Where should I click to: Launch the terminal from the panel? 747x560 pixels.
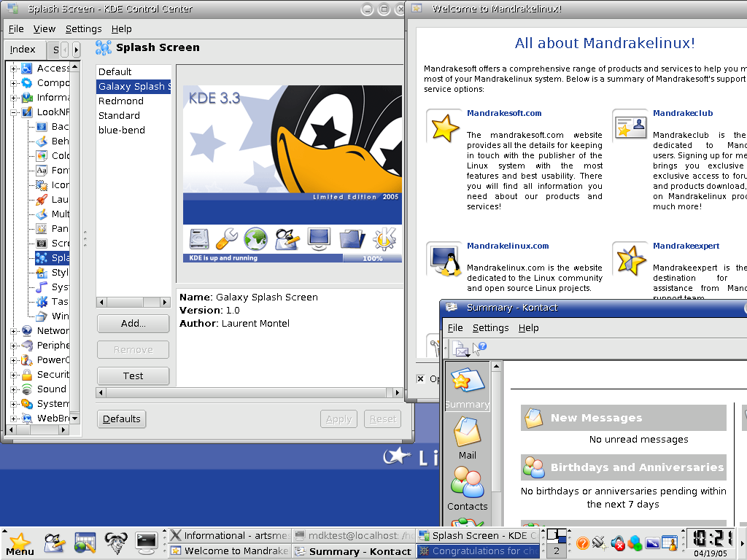tap(146, 542)
